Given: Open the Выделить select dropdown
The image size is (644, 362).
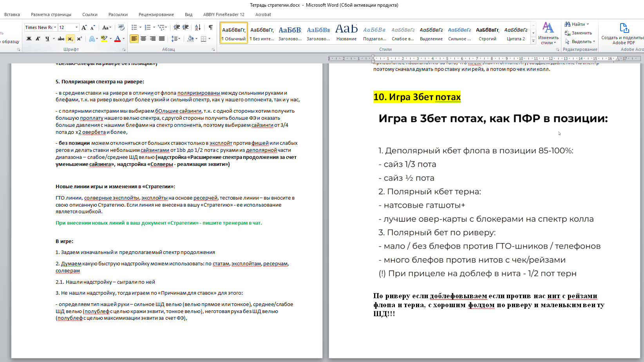Looking at the screenshot, I should [580, 41].
